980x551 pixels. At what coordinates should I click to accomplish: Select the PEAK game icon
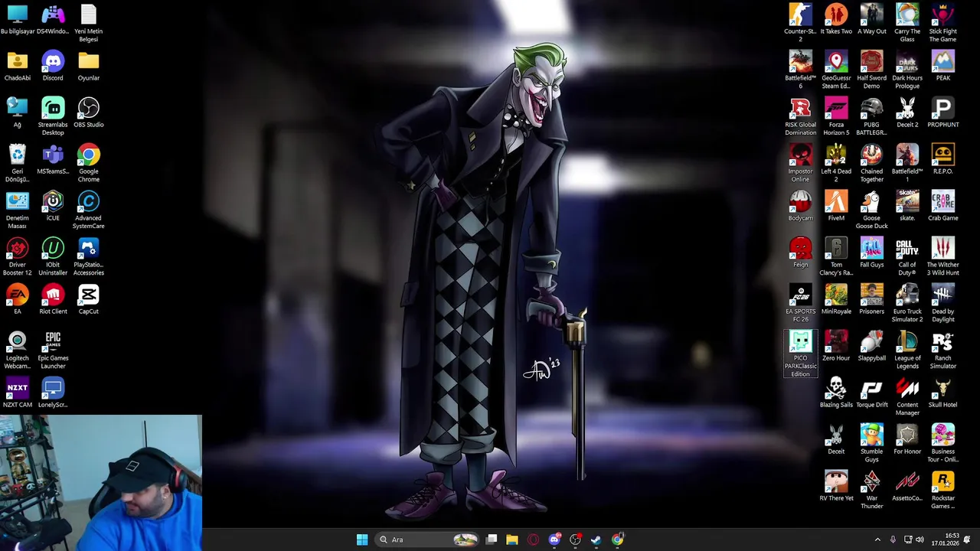(x=942, y=66)
